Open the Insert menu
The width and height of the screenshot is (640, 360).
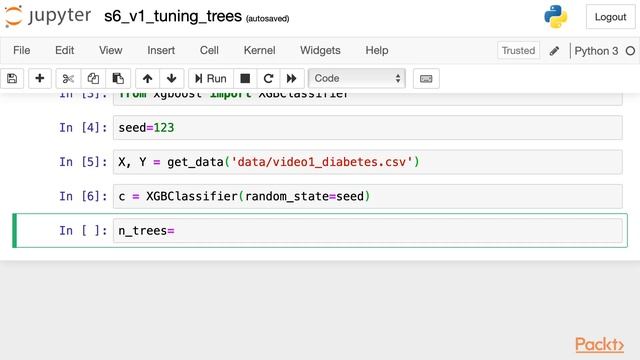(x=161, y=50)
